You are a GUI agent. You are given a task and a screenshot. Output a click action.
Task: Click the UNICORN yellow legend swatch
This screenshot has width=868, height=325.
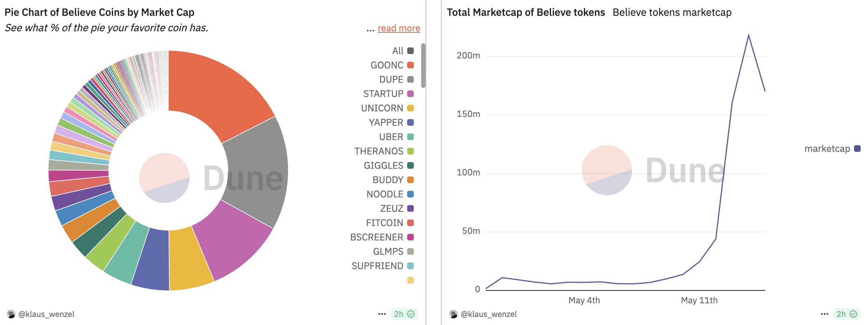pos(410,108)
